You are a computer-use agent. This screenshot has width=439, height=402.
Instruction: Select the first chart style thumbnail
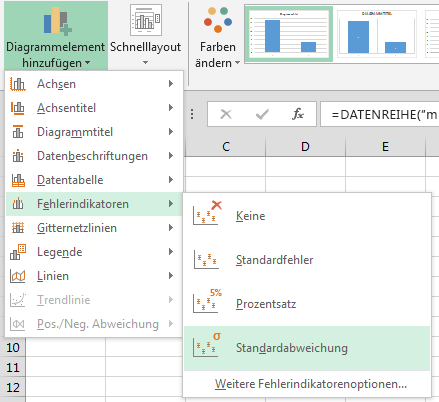[x=289, y=34]
